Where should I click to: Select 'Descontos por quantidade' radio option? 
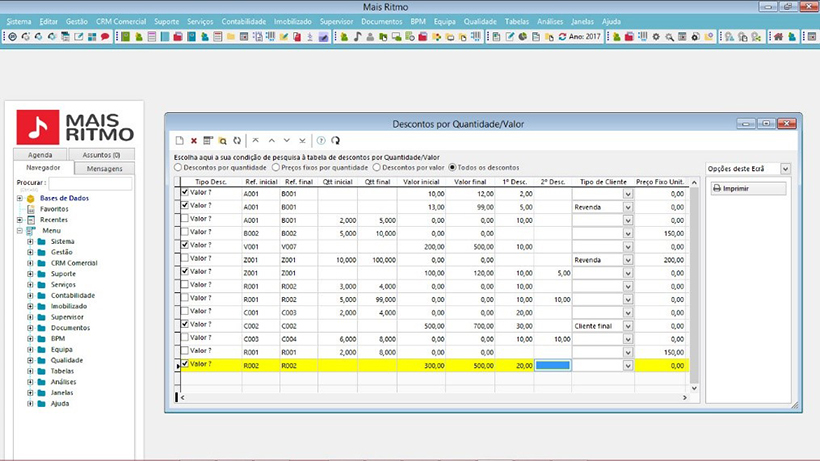(178, 168)
